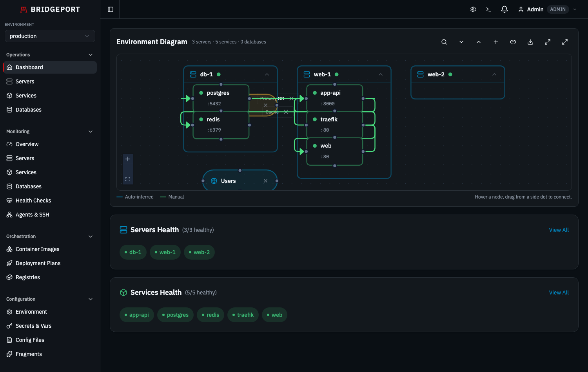Viewport: 588px width, 372px height.
Task: Select the app-api node in diagram
Action: (x=335, y=98)
